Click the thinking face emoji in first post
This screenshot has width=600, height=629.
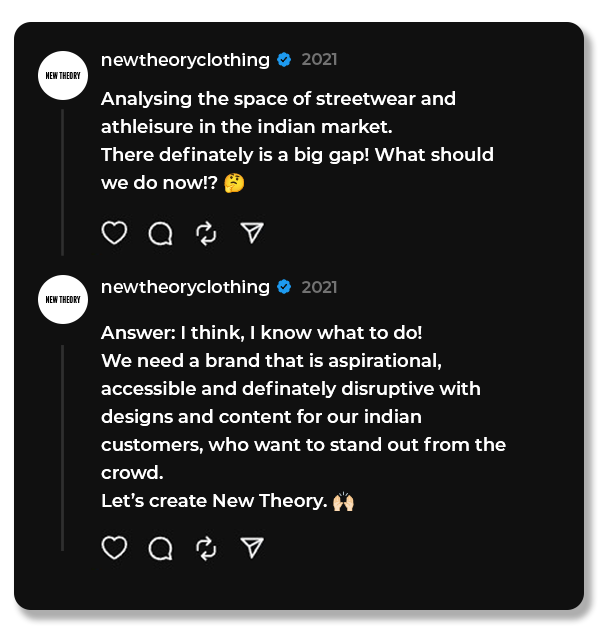(234, 183)
